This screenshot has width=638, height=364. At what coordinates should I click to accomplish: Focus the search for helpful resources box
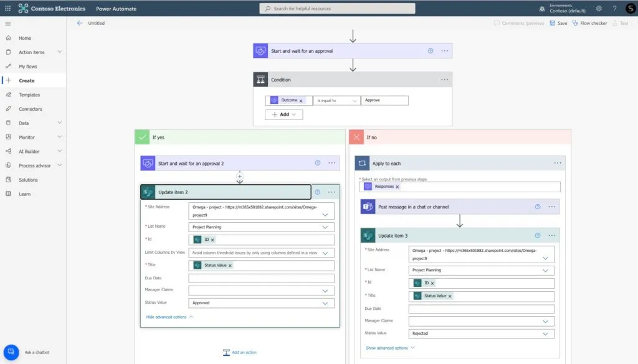[x=337, y=8]
